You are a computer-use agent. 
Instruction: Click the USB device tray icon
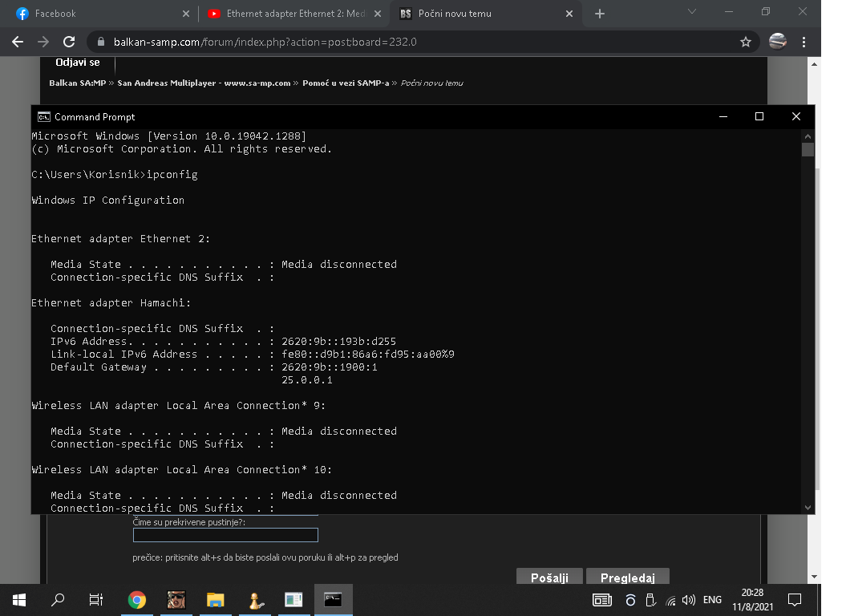click(651, 600)
